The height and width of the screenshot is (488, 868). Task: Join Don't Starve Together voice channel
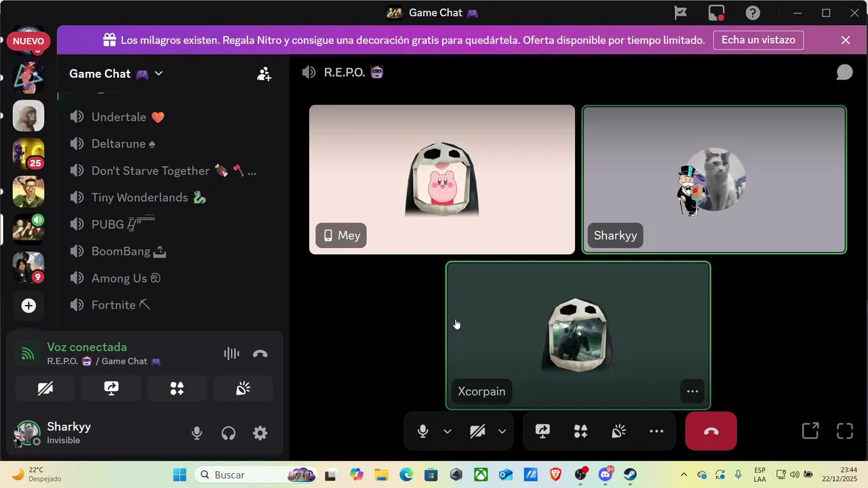(173, 171)
